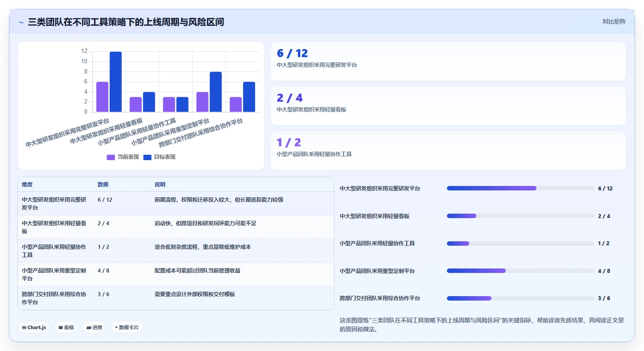644x351 pixels.
Task: Select table cell 启动快,但跨项目和研发闭环能力可能不足
Action: pos(206,223)
